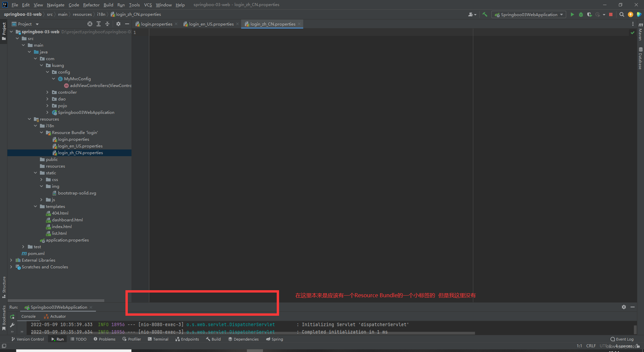This screenshot has width=644, height=352.
Task: Hide the Project tool window
Action: 127,24
